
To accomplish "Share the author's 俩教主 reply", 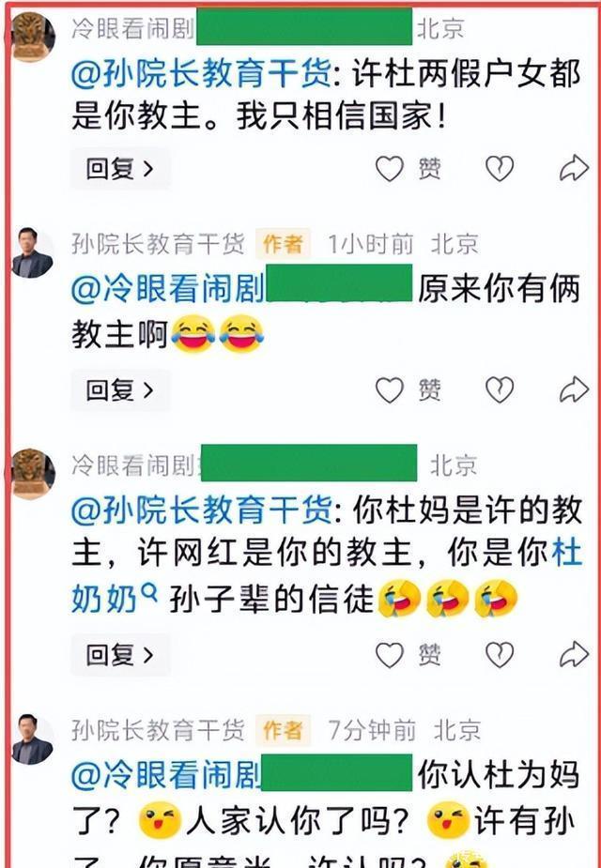I will click(574, 389).
